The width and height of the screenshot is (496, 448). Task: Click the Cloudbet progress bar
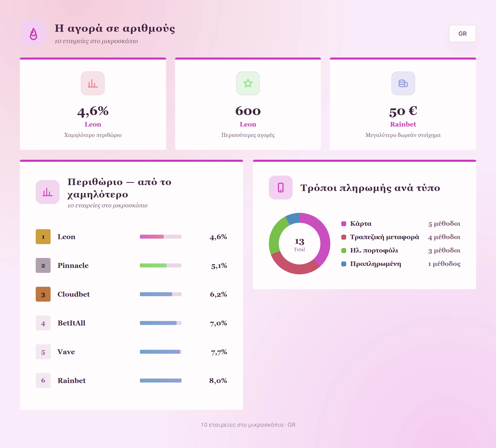(x=161, y=294)
